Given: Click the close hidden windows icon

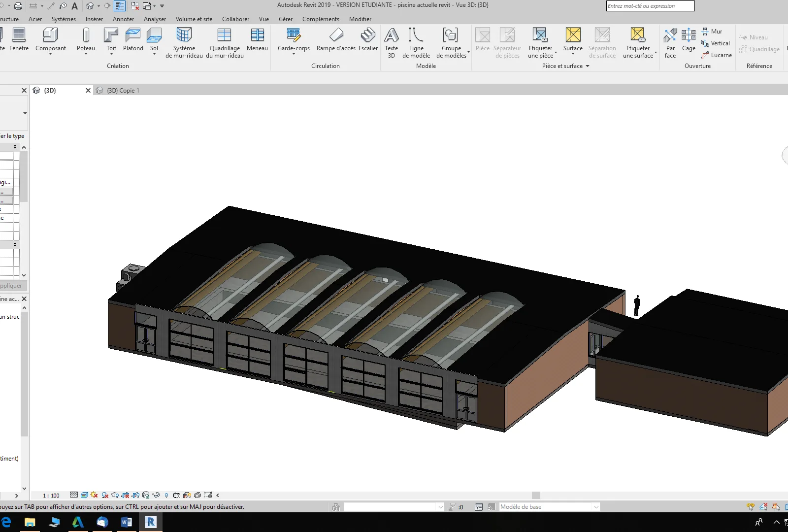Looking at the screenshot, I should point(134,6).
